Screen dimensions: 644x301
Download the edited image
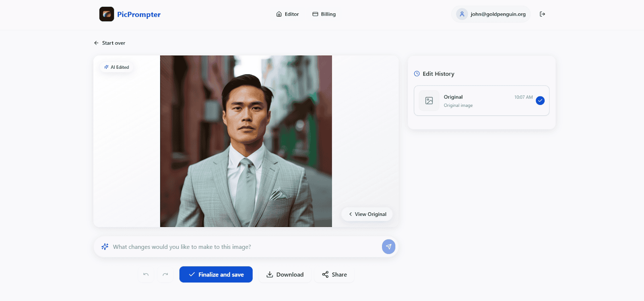[285, 274]
